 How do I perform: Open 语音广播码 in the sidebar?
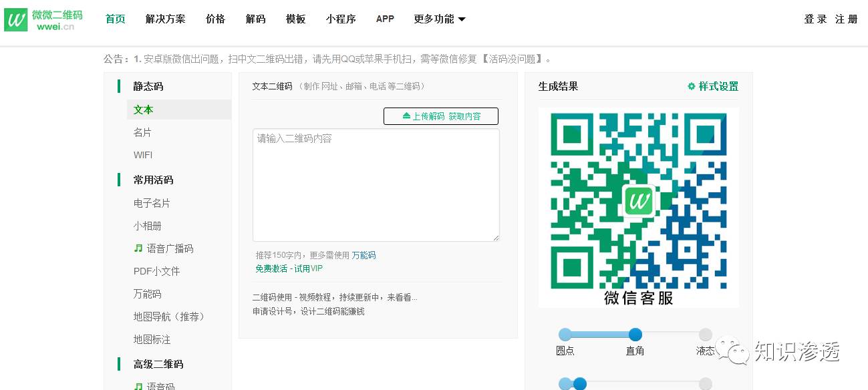click(170, 248)
